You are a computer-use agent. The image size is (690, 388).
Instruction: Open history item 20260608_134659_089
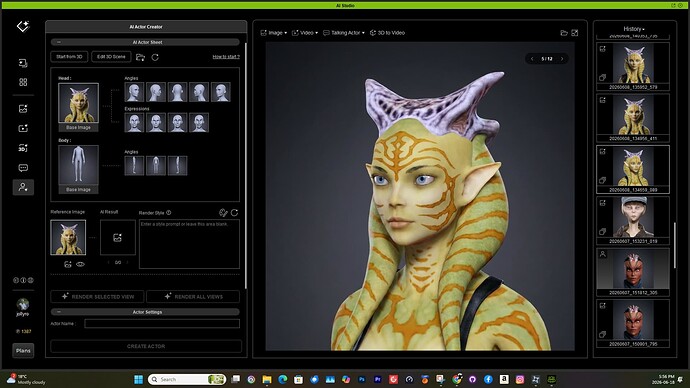tap(633, 169)
